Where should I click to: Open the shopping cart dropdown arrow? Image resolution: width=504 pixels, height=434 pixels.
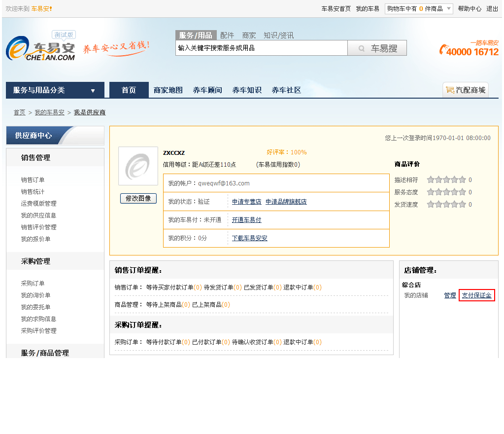(x=449, y=9)
